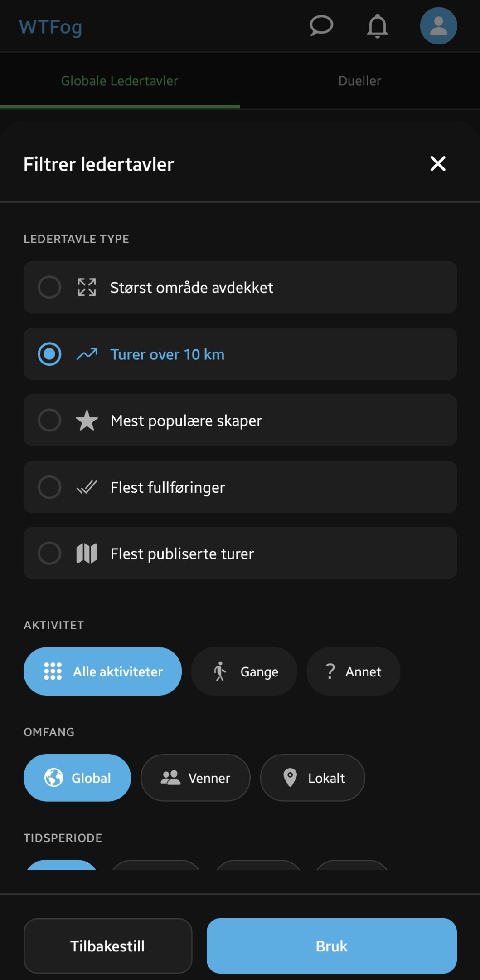Close the Filtrer ledertavler dialog
This screenshot has width=480, height=980.
pos(437,164)
